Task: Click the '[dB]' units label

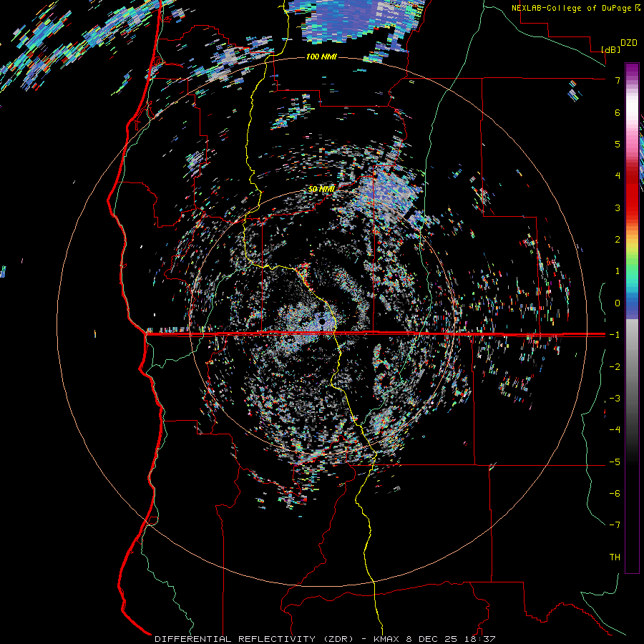Action: click(x=611, y=49)
